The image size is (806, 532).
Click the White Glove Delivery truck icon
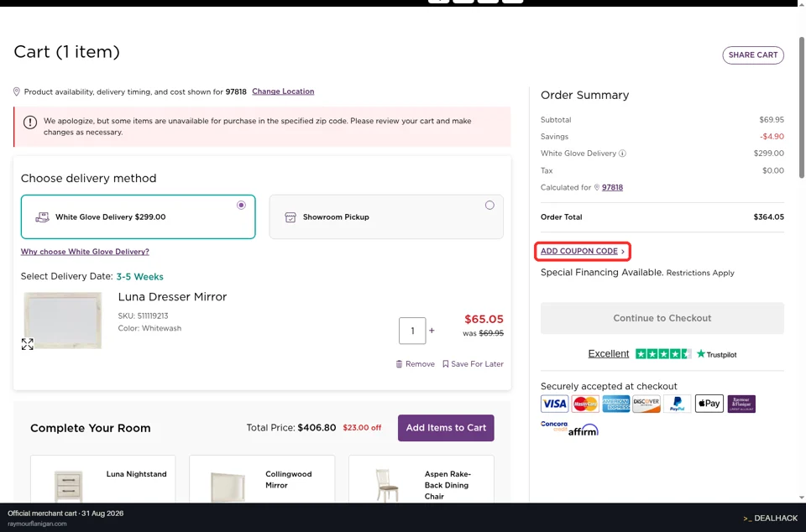(x=42, y=217)
